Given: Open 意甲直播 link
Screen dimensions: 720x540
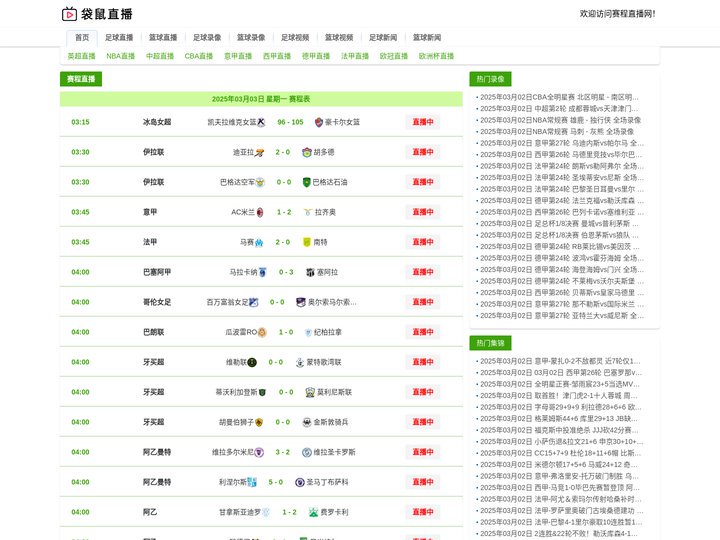Looking at the screenshot, I should (x=238, y=56).
